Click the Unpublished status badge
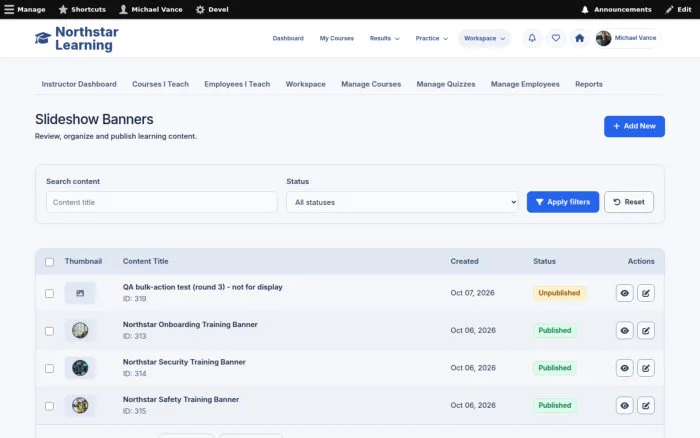 click(559, 293)
